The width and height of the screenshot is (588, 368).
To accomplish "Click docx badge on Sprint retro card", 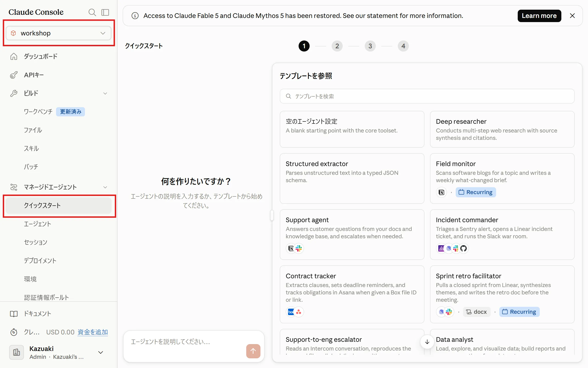I will pos(476,312).
